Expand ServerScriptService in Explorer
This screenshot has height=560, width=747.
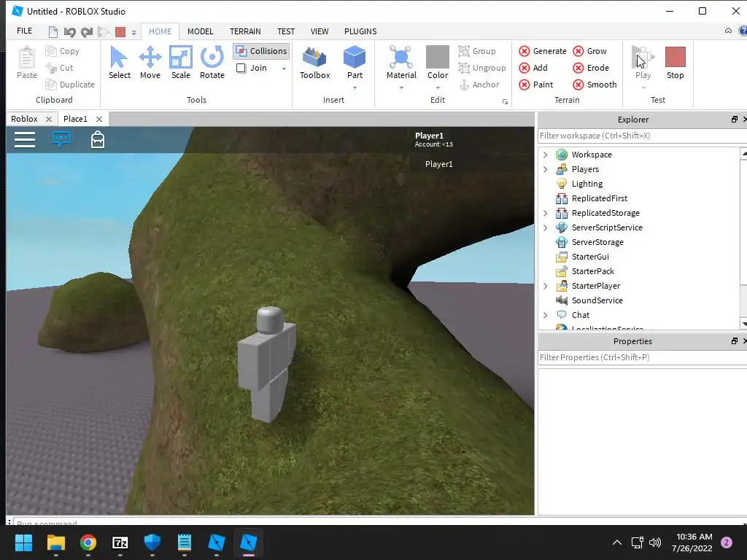pyautogui.click(x=546, y=227)
